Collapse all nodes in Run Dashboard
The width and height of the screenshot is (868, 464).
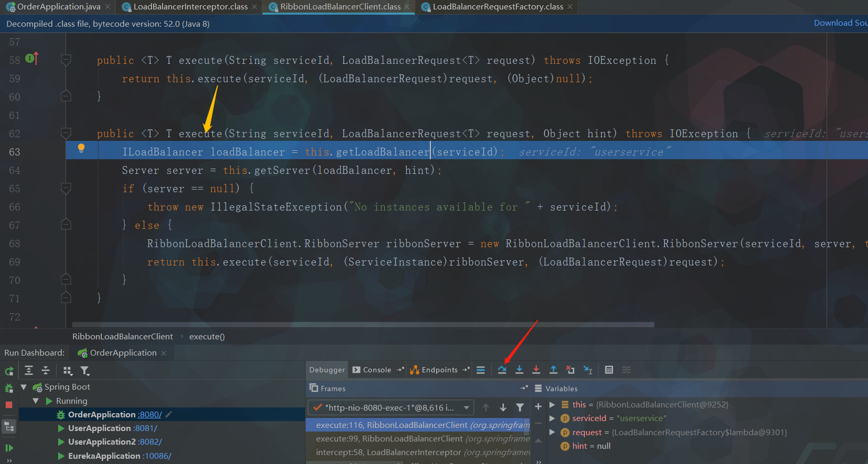pos(46,370)
